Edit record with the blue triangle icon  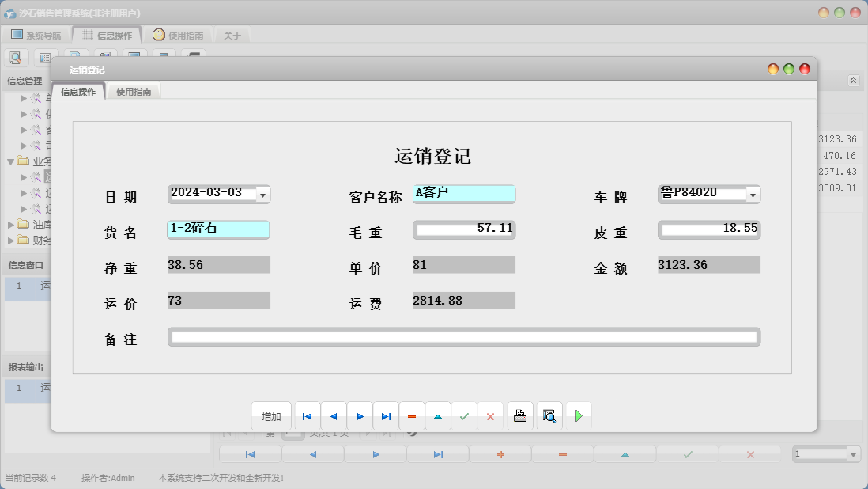(438, 415)
